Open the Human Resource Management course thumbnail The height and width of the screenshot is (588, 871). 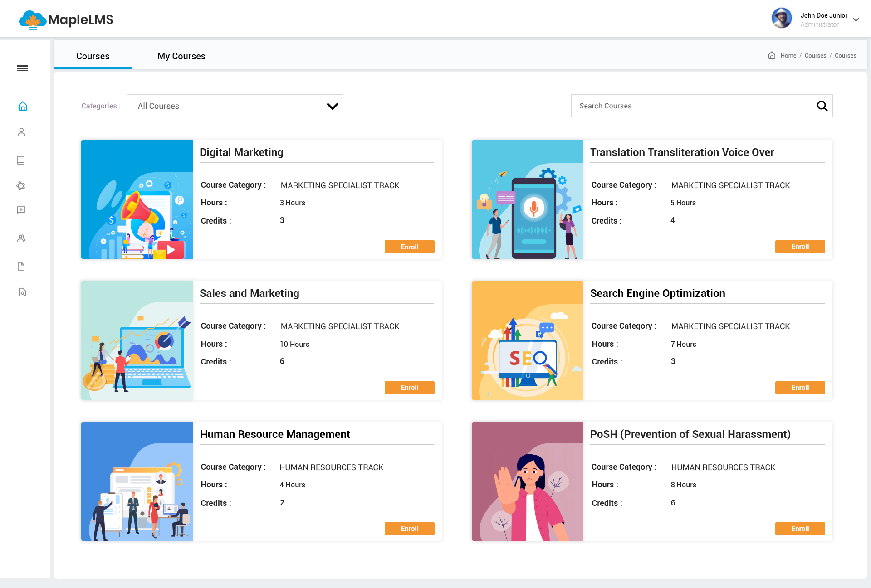tap(137, 481)
